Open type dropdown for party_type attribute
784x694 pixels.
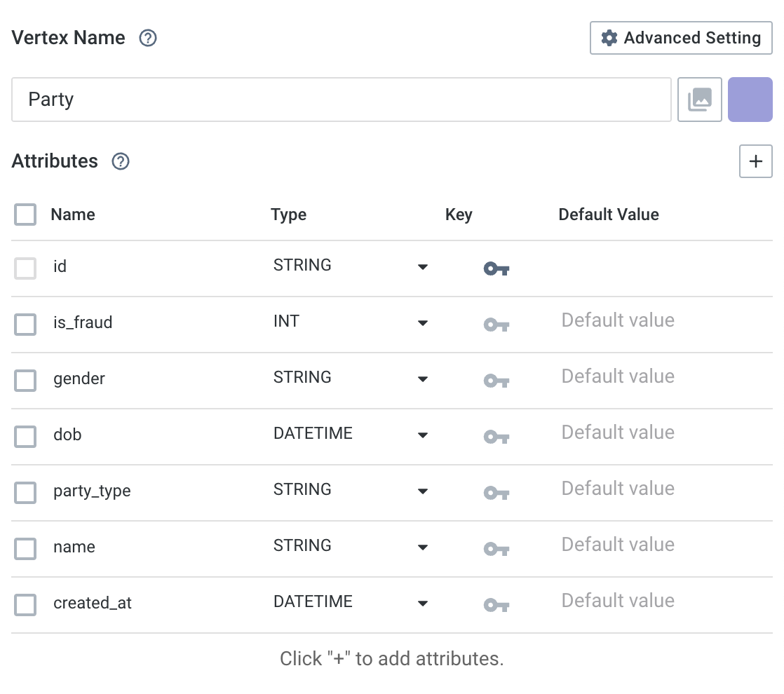422,491
